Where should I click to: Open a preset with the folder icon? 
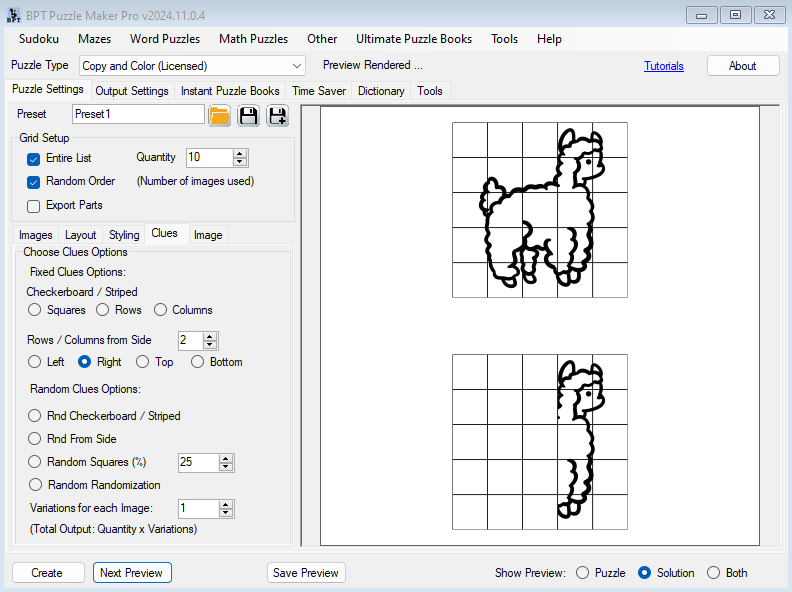point(220,115)
